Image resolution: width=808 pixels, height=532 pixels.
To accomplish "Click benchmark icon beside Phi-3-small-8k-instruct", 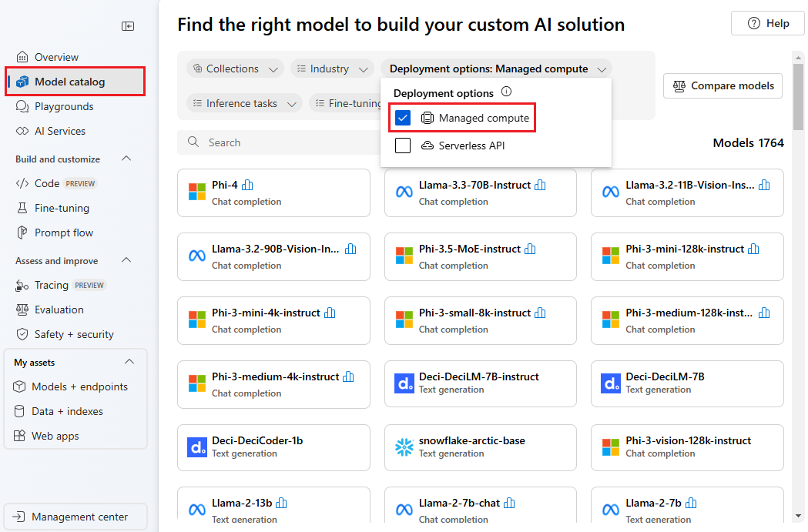I will pyautogui.click(x=540, y=313).
